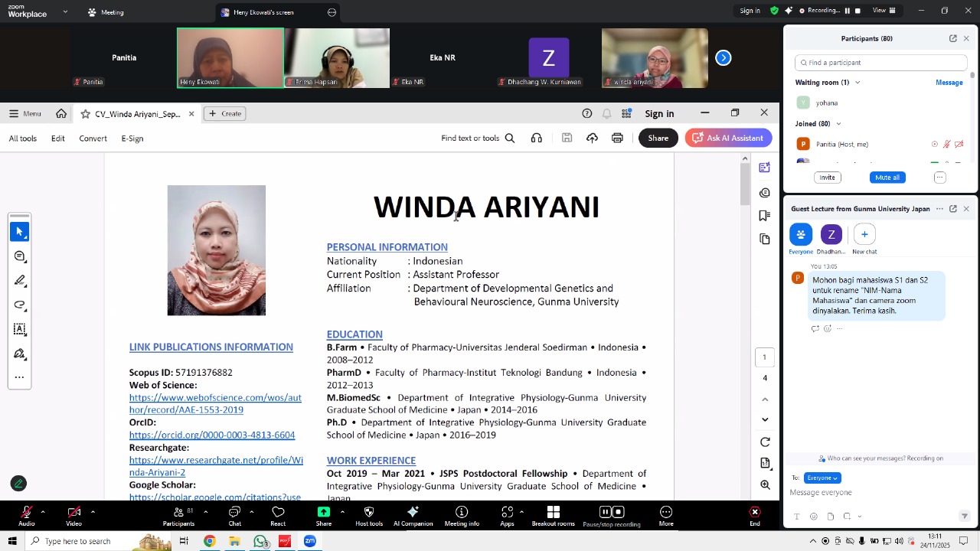The height and width of the screenshot is (551, 980).
Task: Collapse the Joined participants list
Action: [838, 124]
